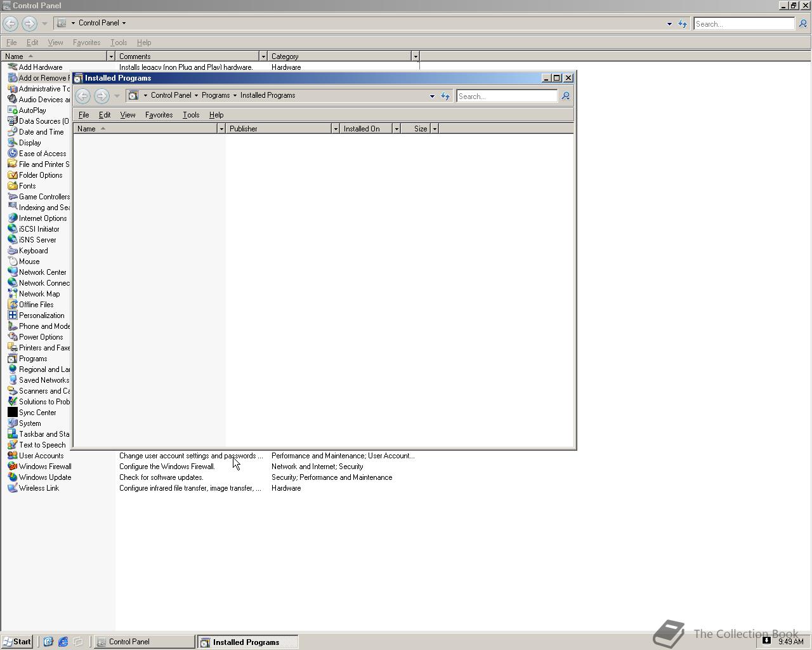812x650 pixels.
Task: Open View menu in Installed Programs
Action: 128,115
